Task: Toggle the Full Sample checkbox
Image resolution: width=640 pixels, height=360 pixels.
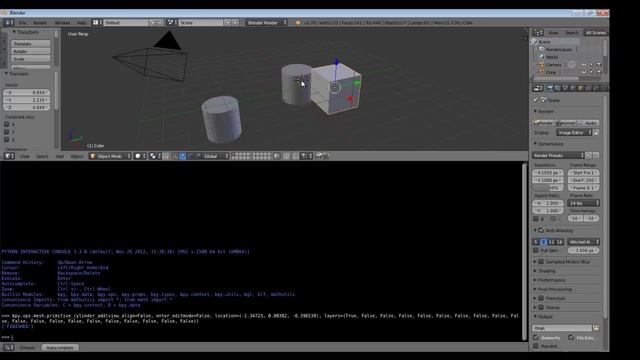Action: pos(536,250)
